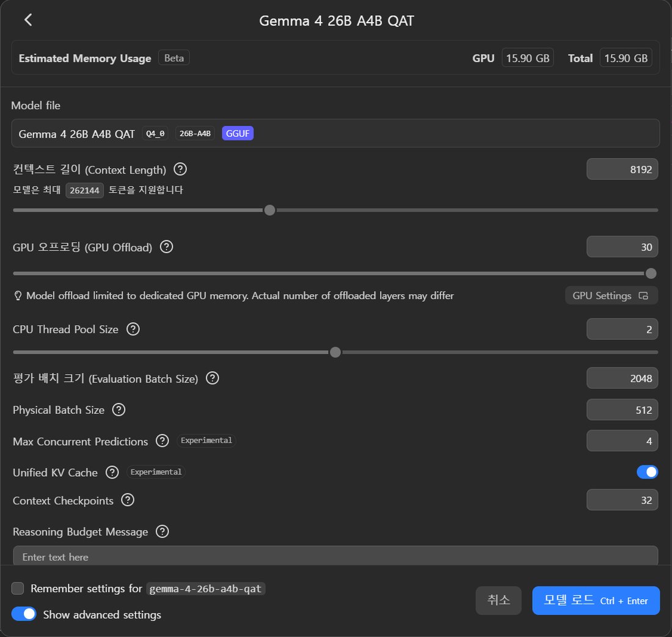Check Remember settings for gemma-4-26b-a4b-qat
The image size is (672, 637).
tap(18, 588)
